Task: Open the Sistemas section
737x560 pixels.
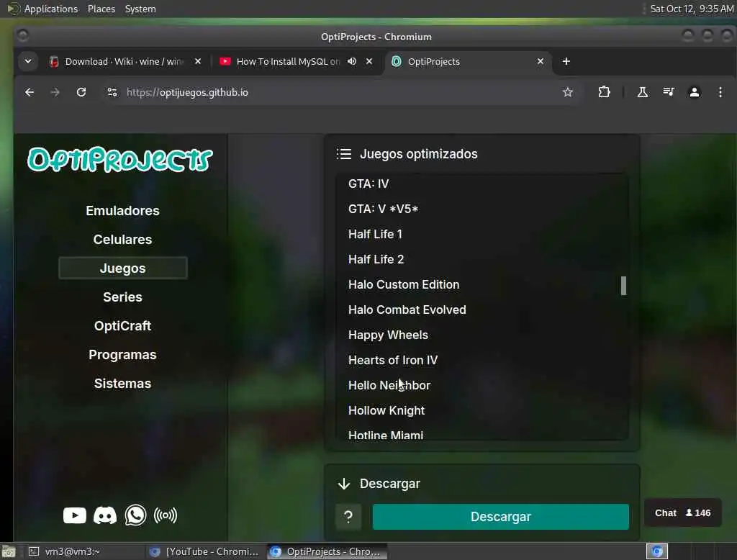Action: pyautogui.click(x=122, y=383)
